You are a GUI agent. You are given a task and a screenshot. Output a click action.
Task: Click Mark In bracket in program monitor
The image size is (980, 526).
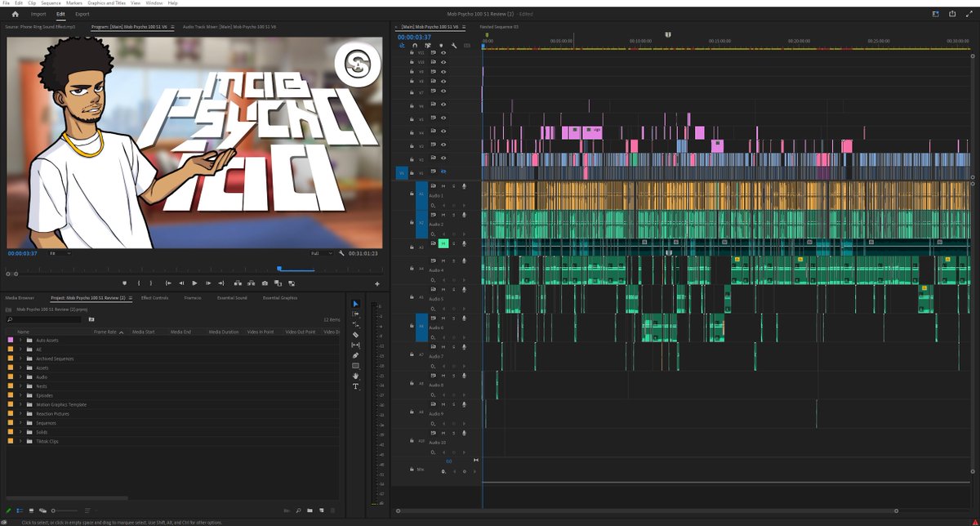138,283
